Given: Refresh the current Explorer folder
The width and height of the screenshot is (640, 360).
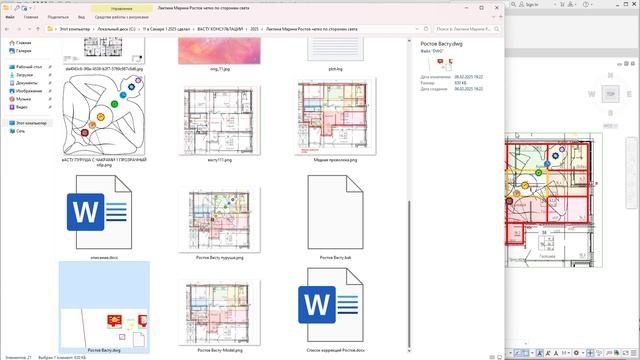Looking at the screenshot, I should point(426,29).
